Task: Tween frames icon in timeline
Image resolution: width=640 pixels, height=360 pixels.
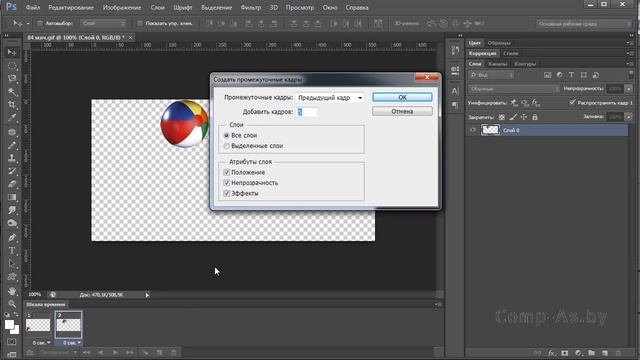Action: tap(145, 352)
